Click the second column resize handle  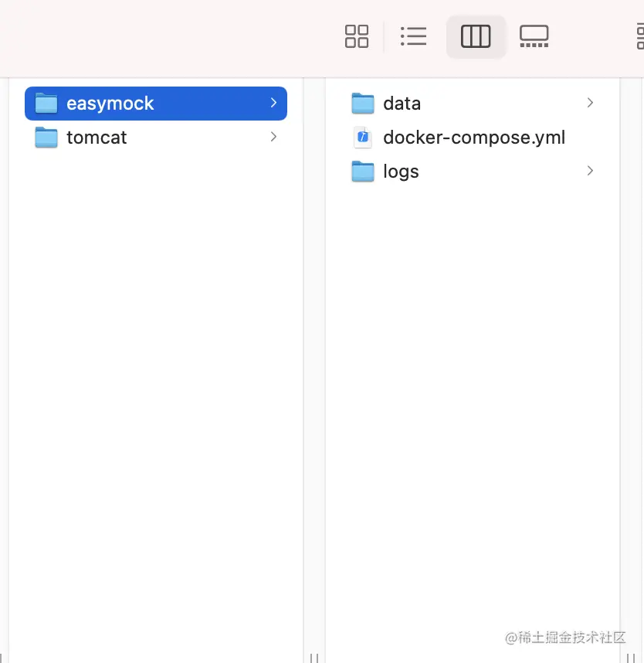(x=630, y=658)
